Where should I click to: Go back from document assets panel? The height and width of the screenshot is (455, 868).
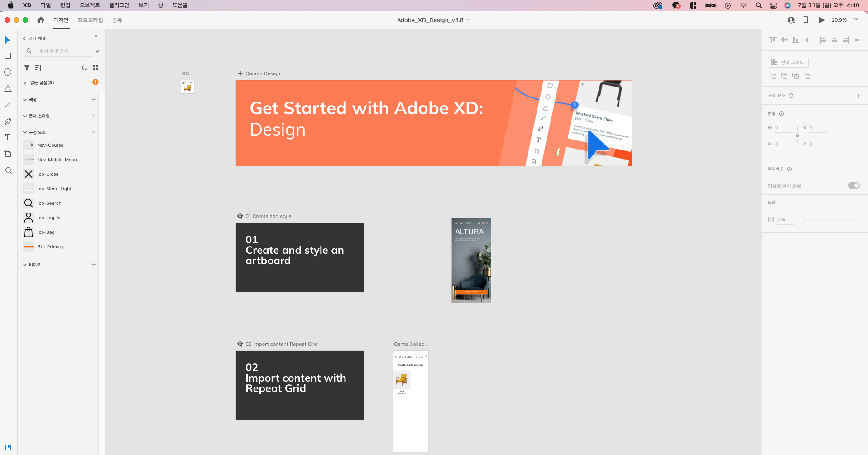click(24, 39)
